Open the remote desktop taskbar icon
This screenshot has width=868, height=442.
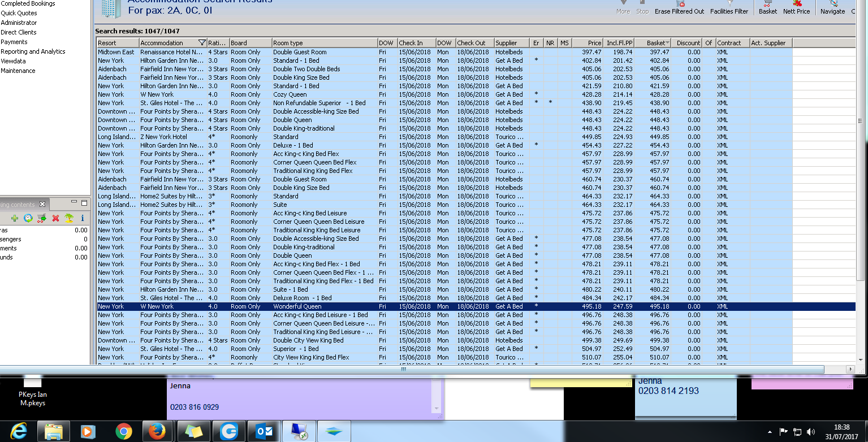tap(299, 431)
